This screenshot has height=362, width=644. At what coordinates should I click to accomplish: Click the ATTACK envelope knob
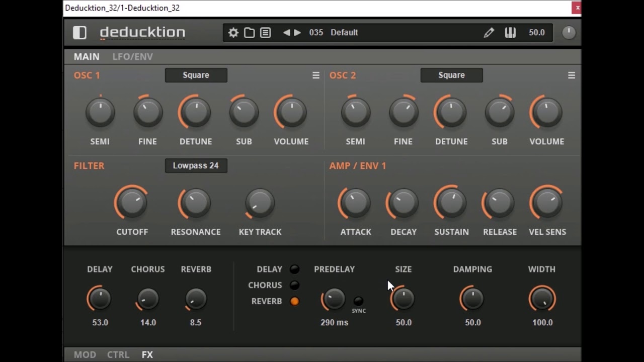coord(355,203)
